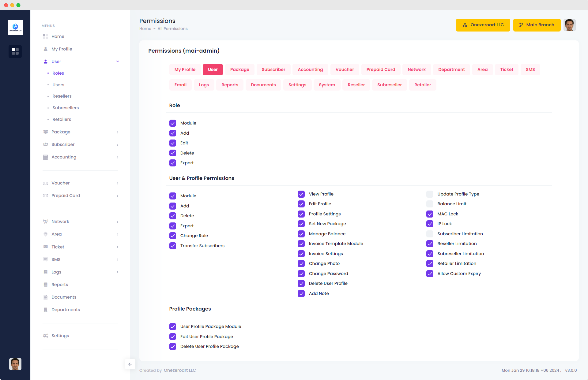Click the Main Branch button

click(537, 25)
